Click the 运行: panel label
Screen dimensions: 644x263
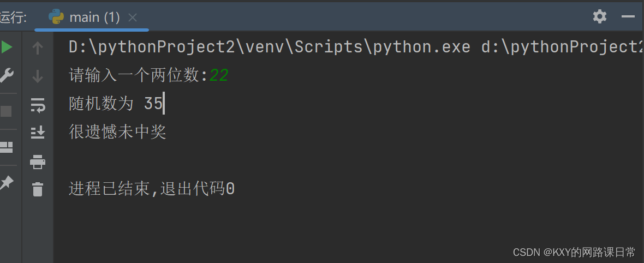tap(13, 17)
